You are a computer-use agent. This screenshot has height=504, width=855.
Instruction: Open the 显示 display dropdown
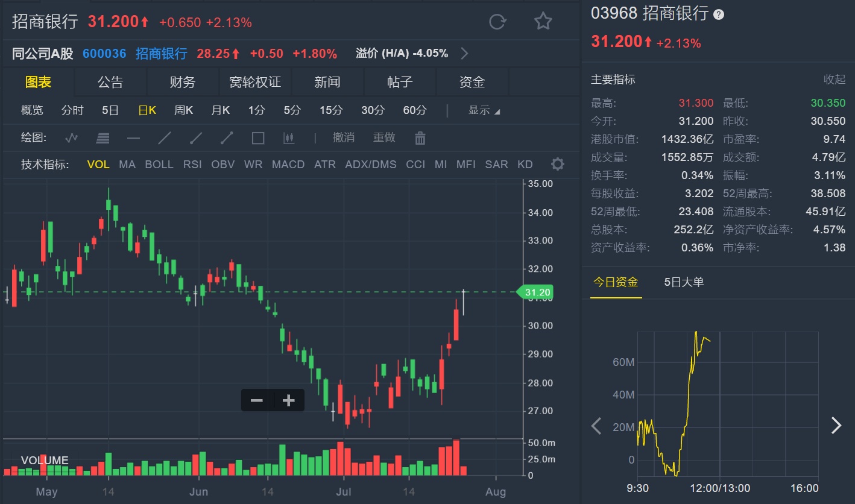[484, 110]
